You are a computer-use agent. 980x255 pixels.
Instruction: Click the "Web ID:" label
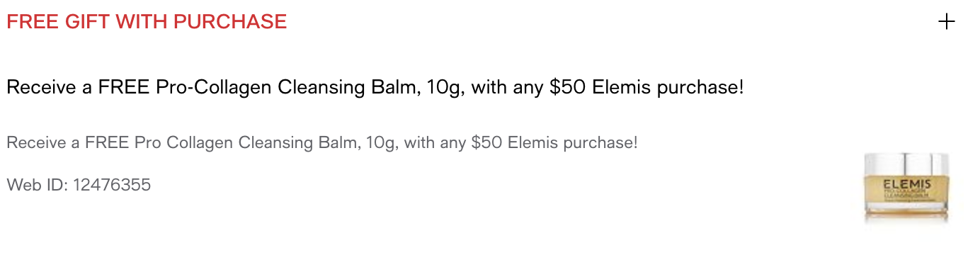pyautogui.click(x=38, y=186)
